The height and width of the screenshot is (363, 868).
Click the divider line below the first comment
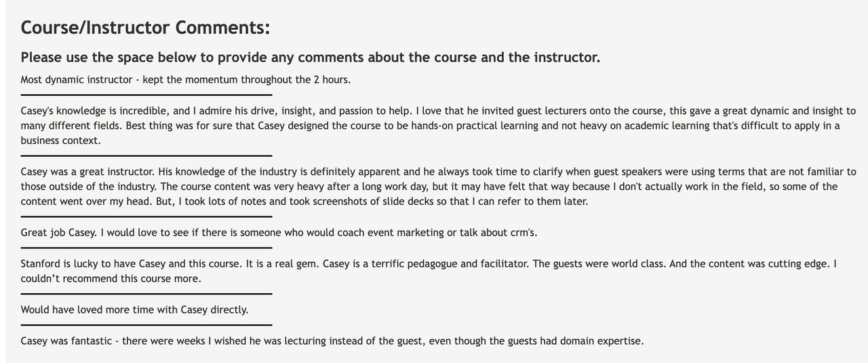146,95
